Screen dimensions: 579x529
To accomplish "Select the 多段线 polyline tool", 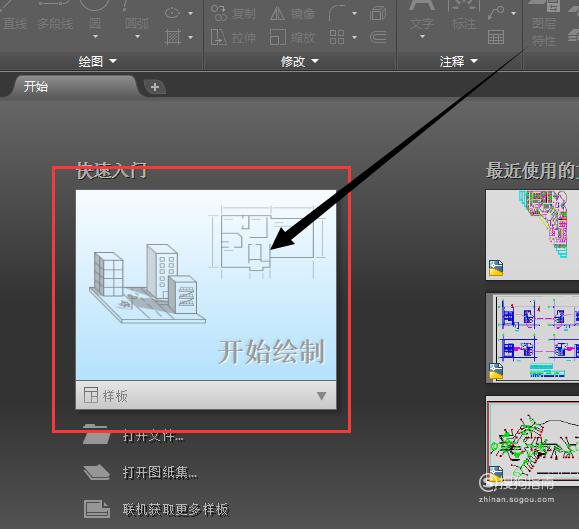I will coord(55,17).
